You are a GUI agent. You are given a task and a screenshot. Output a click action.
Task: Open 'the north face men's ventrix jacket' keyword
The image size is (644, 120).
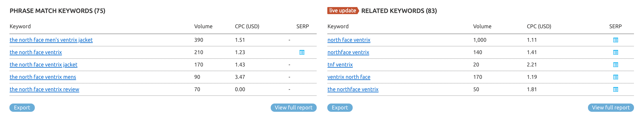tap(51, 40)
